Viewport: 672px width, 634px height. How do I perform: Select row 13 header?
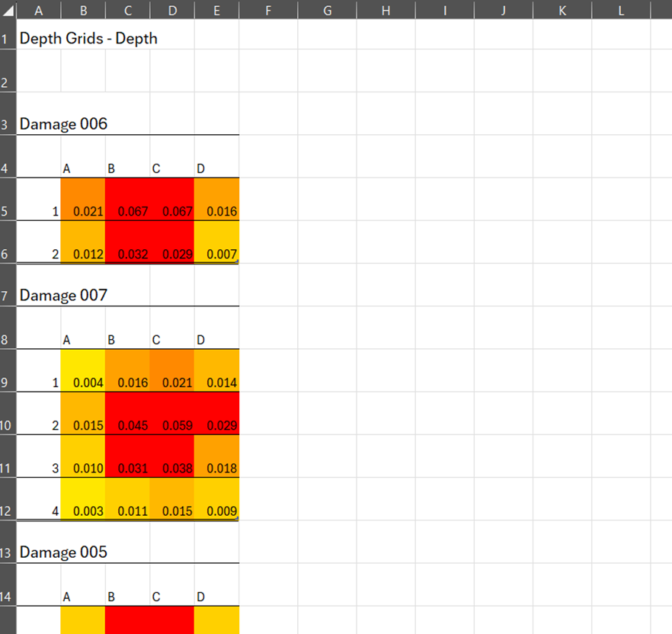click(x=8, y=543)
